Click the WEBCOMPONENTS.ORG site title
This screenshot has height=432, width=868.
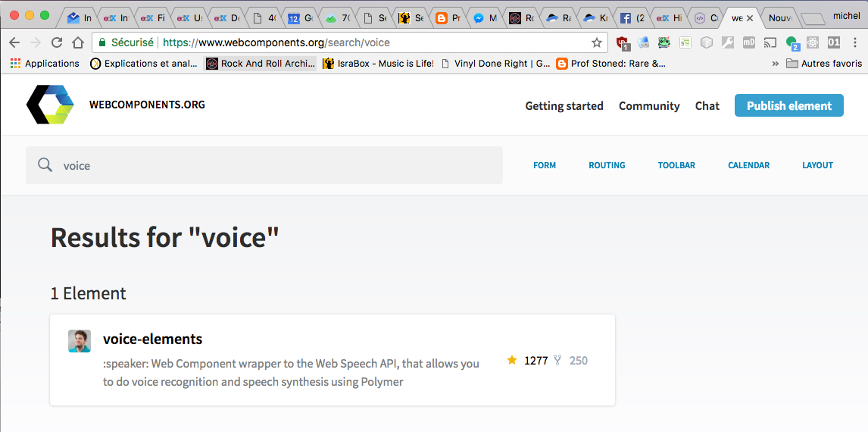coord(147,105)
